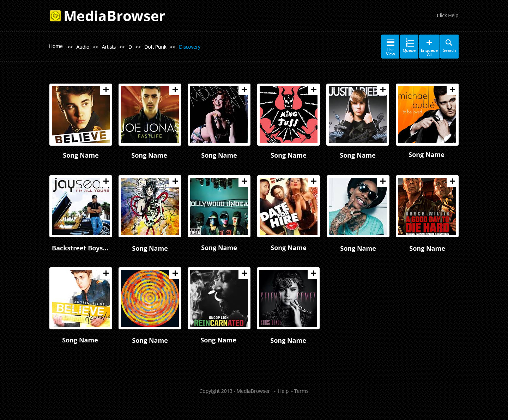Open the Audio breadcrumb link
The width and height of the screenshot is (508, 420).
(x=83, y=47)
